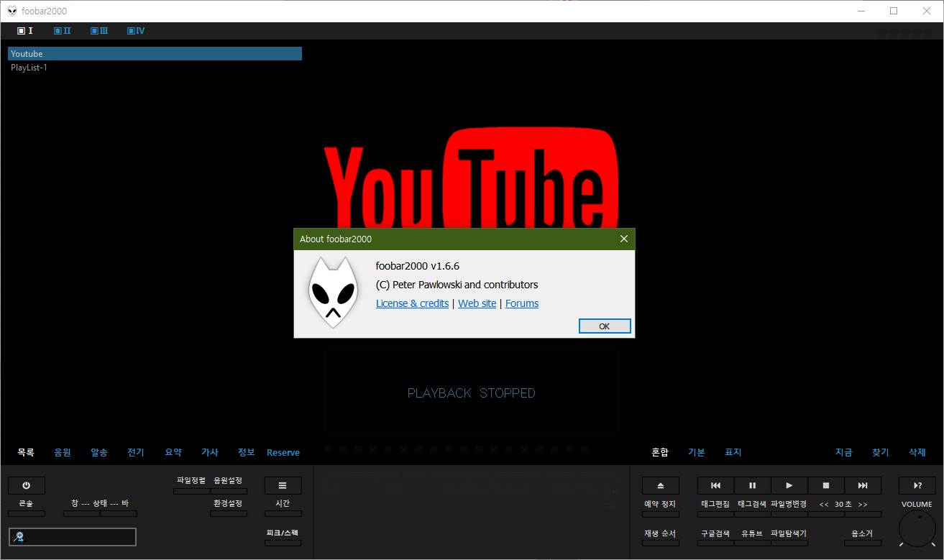Skip to the next track
The height and width of the screenshot is (560, 944).
(x=863, y=485)
